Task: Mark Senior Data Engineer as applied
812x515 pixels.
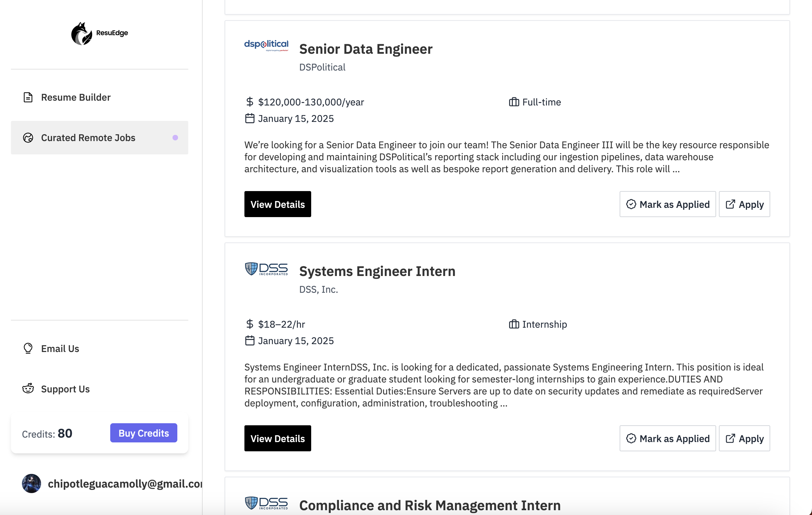Action: (668, 204)
